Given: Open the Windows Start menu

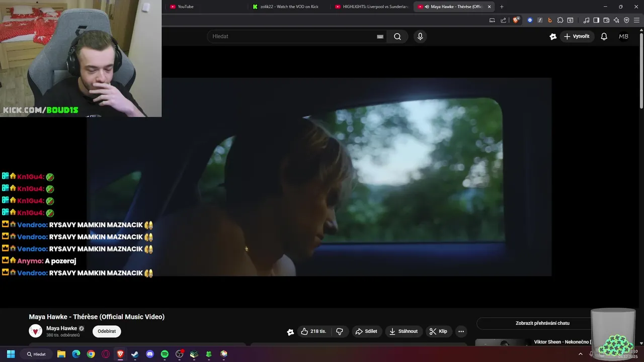Looking at the screenshot, I should pos(11,354).
